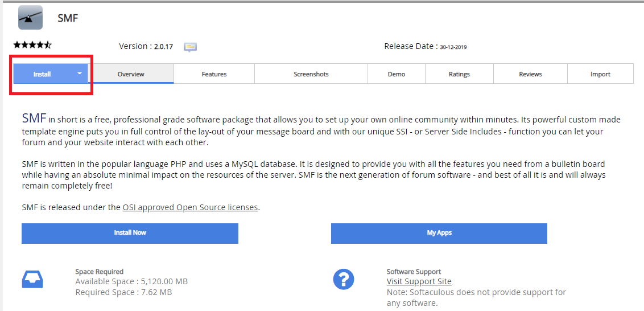Click the star rating icons
This screenshot has width=644, height=311.
(32, 45)
